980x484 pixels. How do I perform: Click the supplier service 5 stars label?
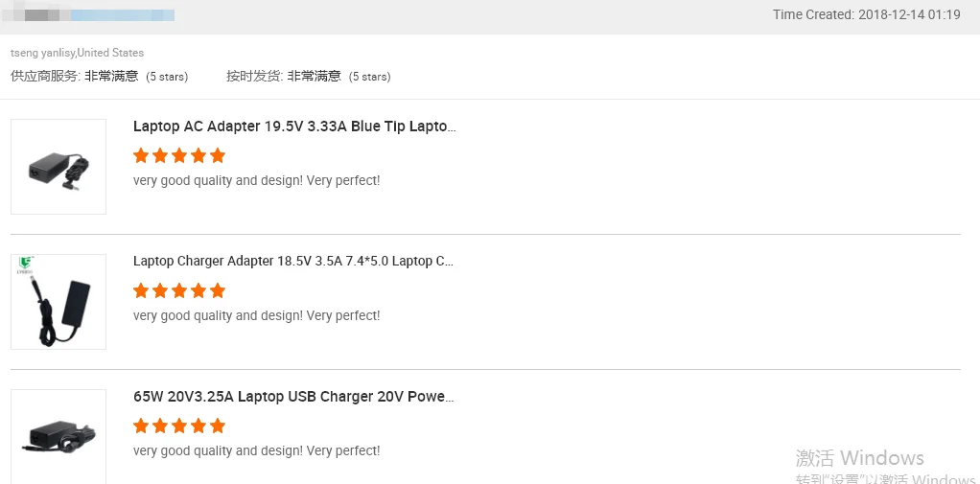pos(167,77)
